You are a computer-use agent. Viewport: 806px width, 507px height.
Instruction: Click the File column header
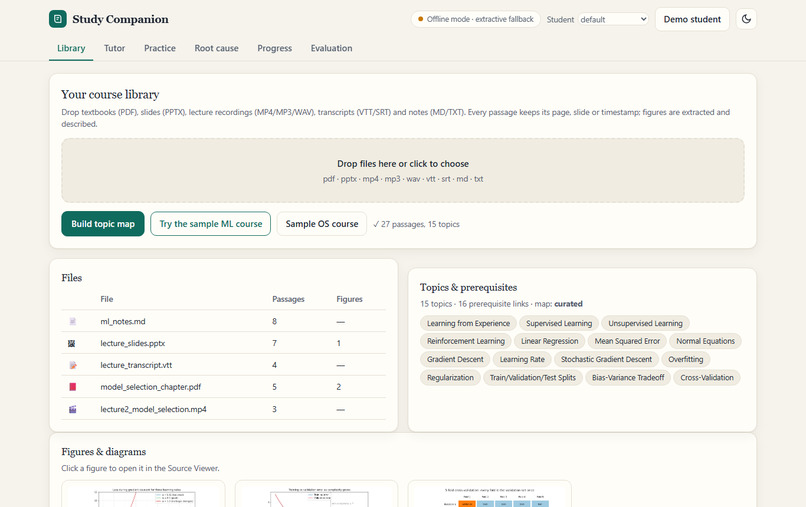[x=106, y=299]
